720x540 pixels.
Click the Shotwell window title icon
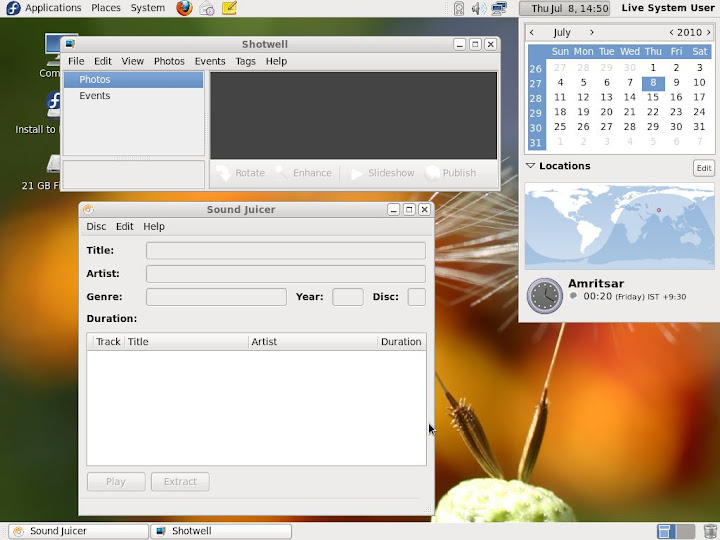click(70, 44)
